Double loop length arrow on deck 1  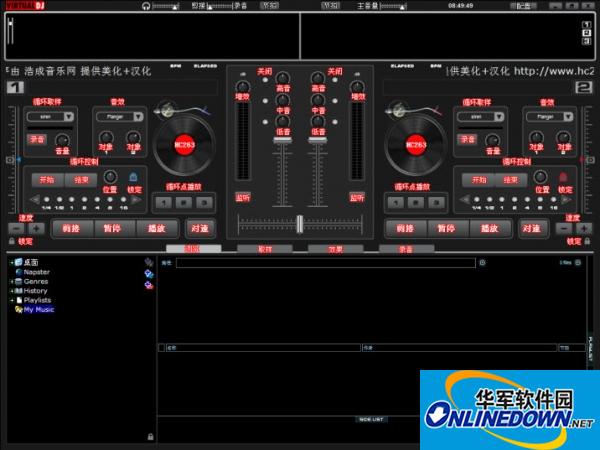(x=136, y=199)
